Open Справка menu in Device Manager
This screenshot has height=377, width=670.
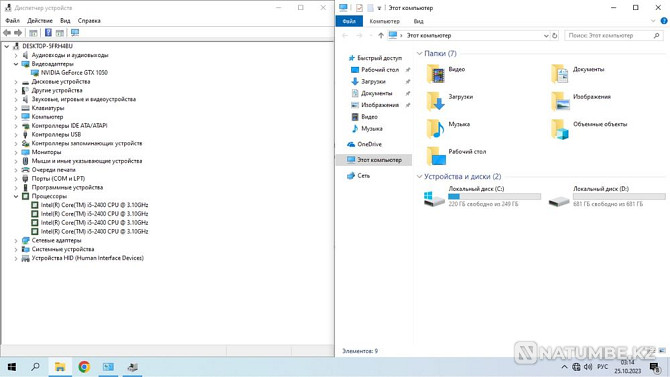coord(89,21)
